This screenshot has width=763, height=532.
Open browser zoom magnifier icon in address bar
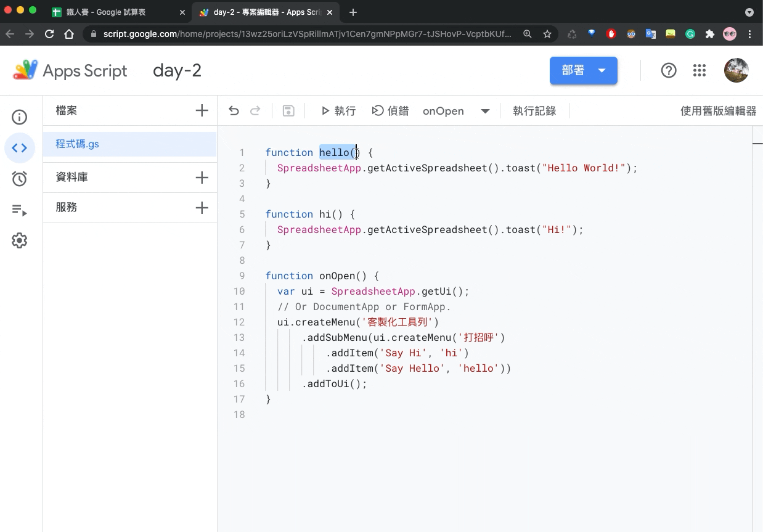pos(528,35)
